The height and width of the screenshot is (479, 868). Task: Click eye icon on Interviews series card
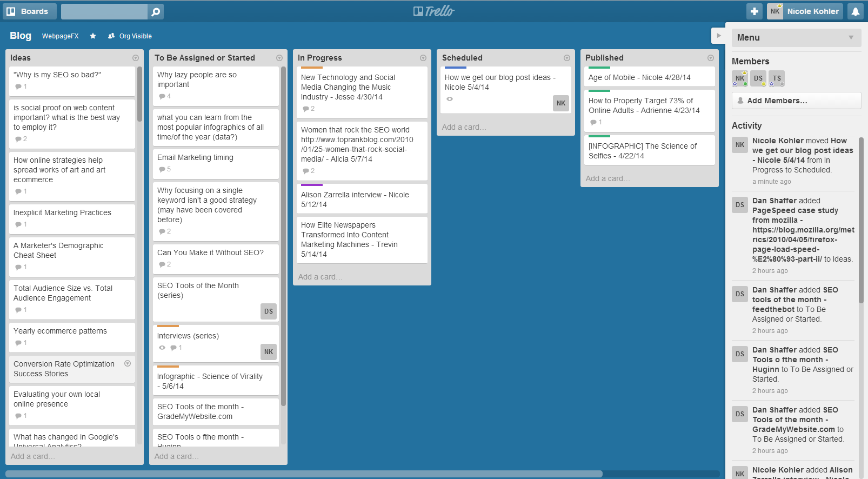[162, 348]
